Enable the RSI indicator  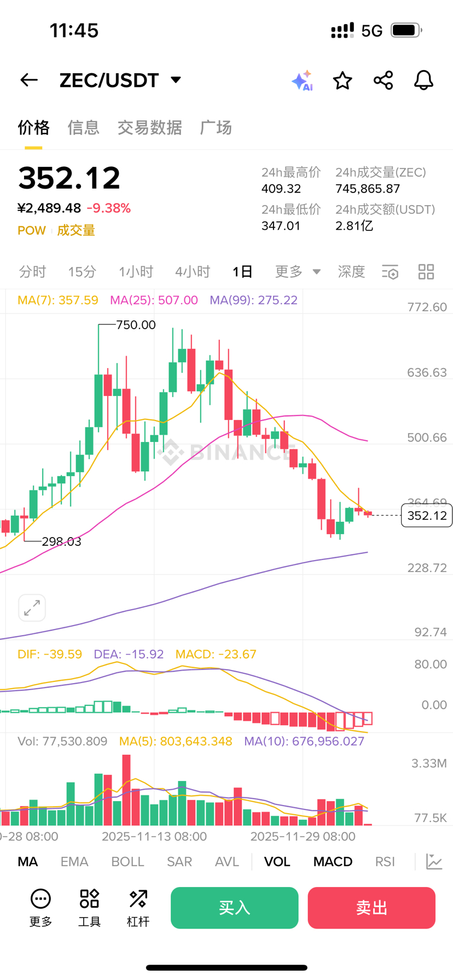coord(385,862)
